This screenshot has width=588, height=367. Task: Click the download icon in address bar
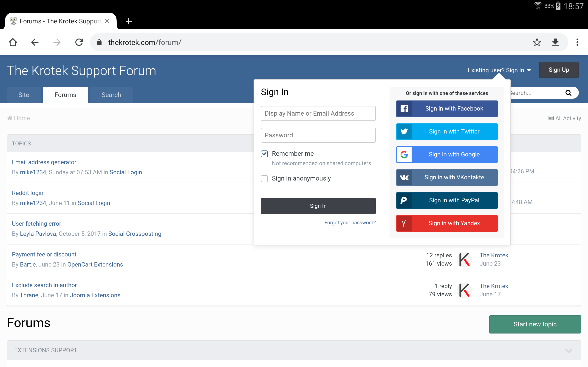pyautogui.click(x=555, y=42)
